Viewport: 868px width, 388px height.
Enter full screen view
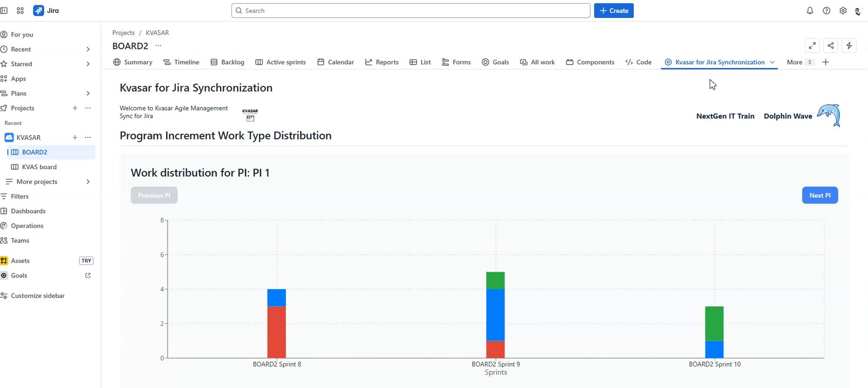pyautogui.click(x=812, y=46)
